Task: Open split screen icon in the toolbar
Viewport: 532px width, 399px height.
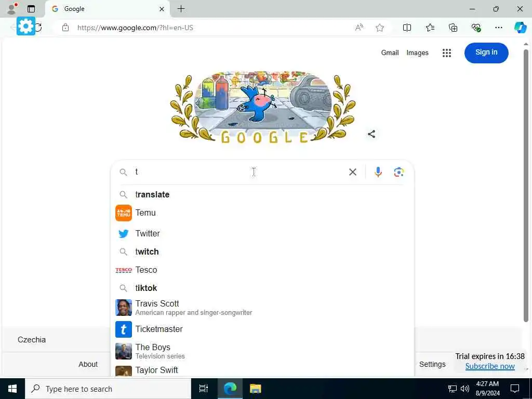Action: [x=407, y=28]
